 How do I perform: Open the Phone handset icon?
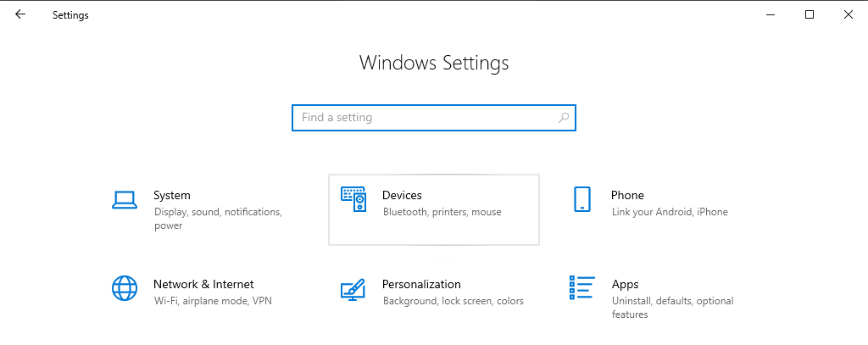click(581, 199)
